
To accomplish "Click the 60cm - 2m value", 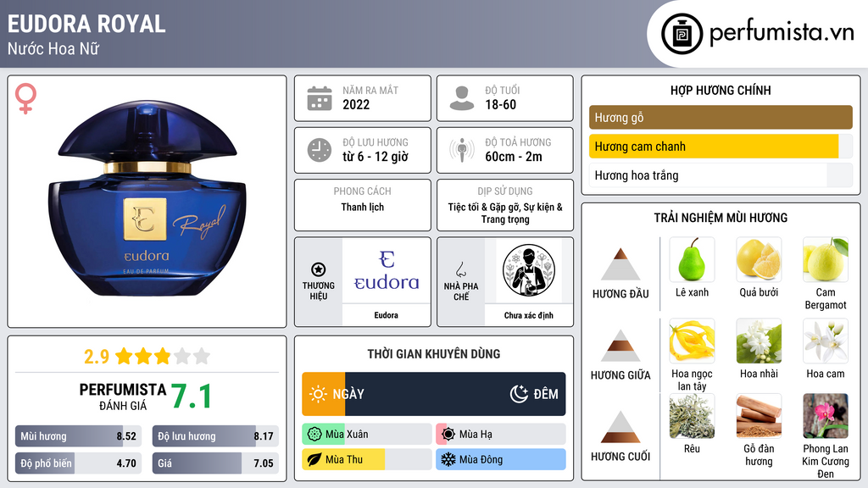I will [513, 157].
